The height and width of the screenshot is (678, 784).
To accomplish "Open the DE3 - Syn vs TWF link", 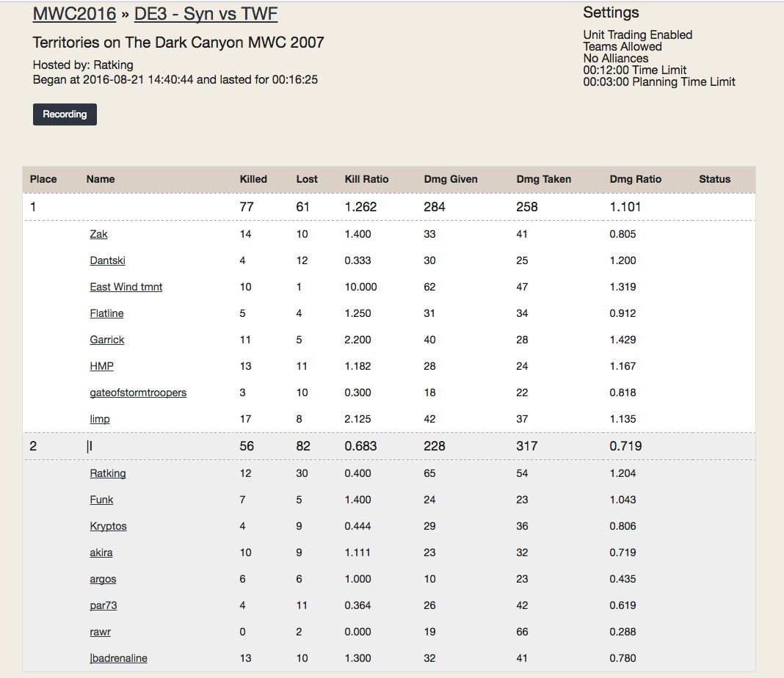I will click(x=206, y=14).
